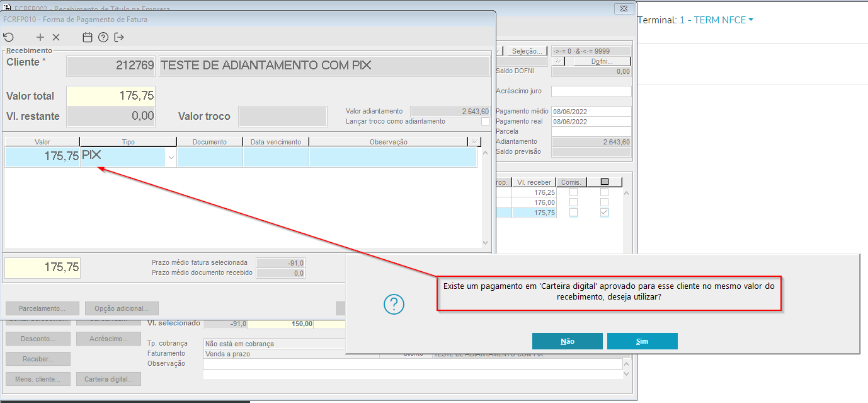Image resolution: width=868 pixels, height=403 pixels.
Task: Click the exit arrow icon in toolbar
Action: 119,38
